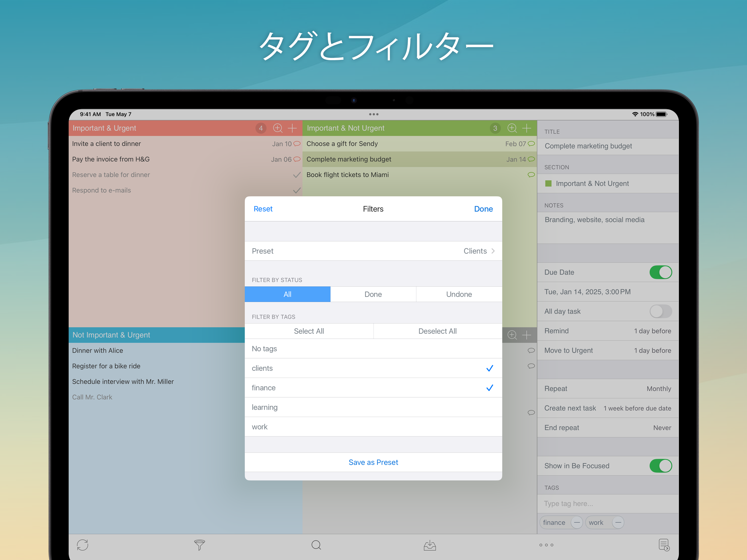
Task: Zoom into Important & Urgent quadrant
Action: (278, 128)
